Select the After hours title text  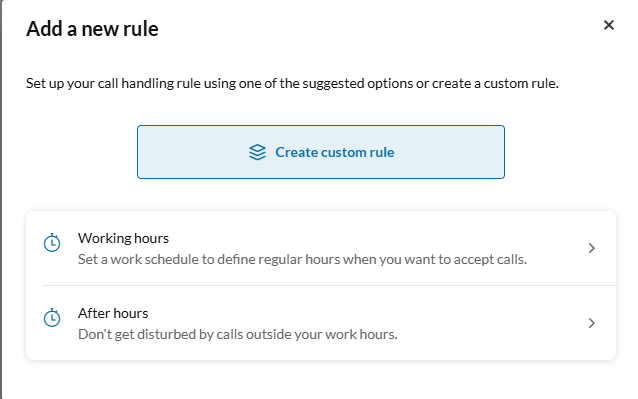[x=113, y=313]
